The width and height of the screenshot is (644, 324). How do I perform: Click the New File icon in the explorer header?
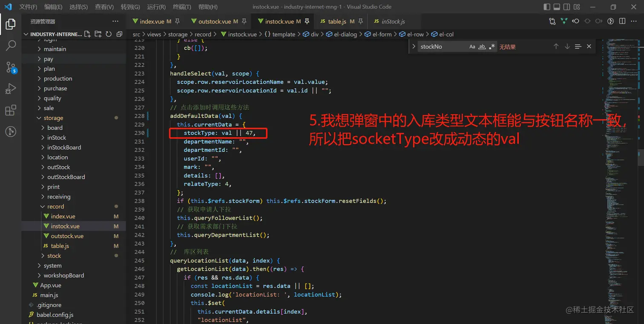click(87, 34)
